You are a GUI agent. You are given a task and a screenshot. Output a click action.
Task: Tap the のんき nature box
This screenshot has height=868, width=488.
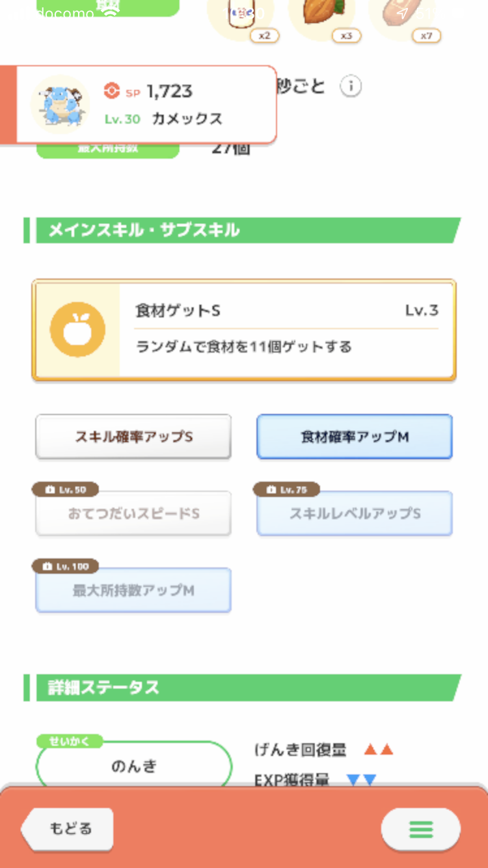134,765
